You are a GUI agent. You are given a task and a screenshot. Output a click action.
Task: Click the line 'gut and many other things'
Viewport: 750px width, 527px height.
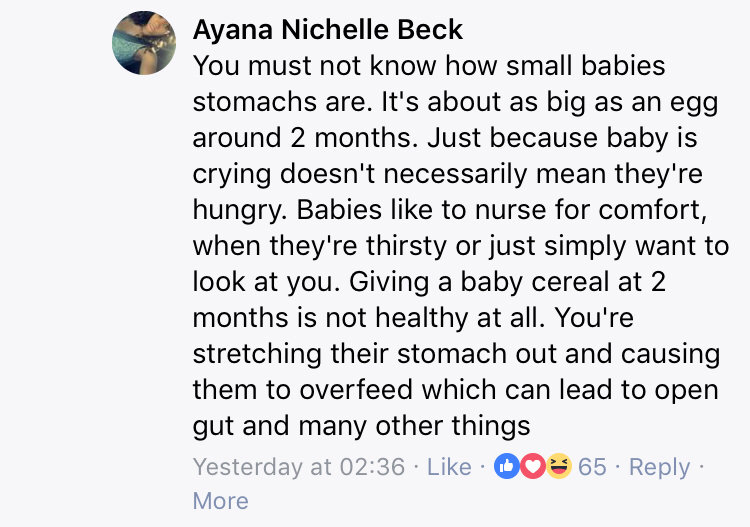[x=362, y=426]
